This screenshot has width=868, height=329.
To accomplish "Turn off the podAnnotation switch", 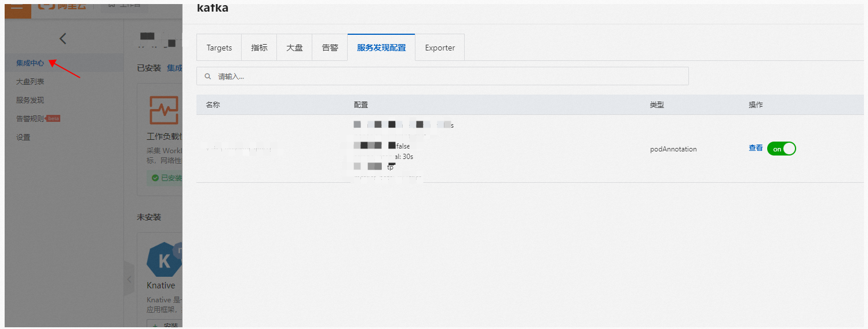I will pos(781,149).
